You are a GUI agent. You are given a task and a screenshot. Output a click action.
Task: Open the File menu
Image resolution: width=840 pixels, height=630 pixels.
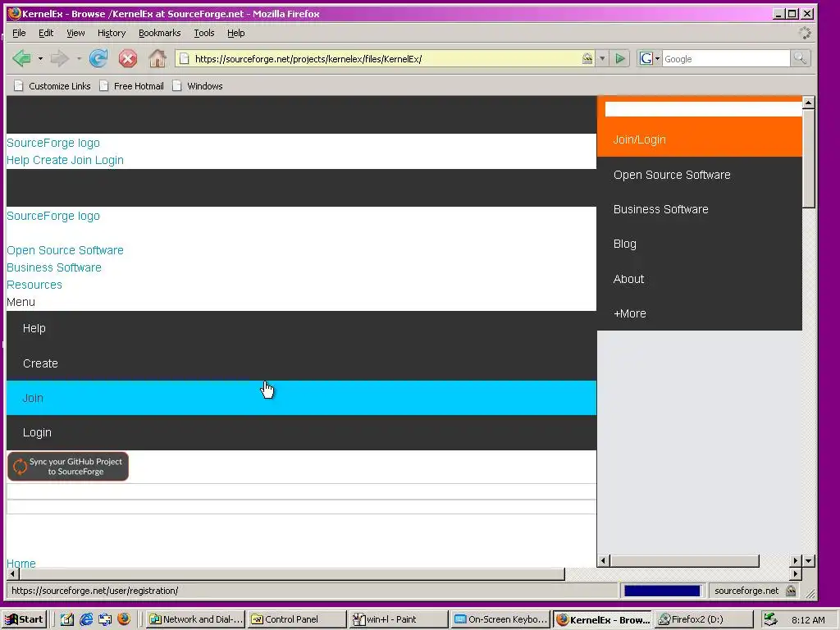pyautogui.click(x=19, y=33)
